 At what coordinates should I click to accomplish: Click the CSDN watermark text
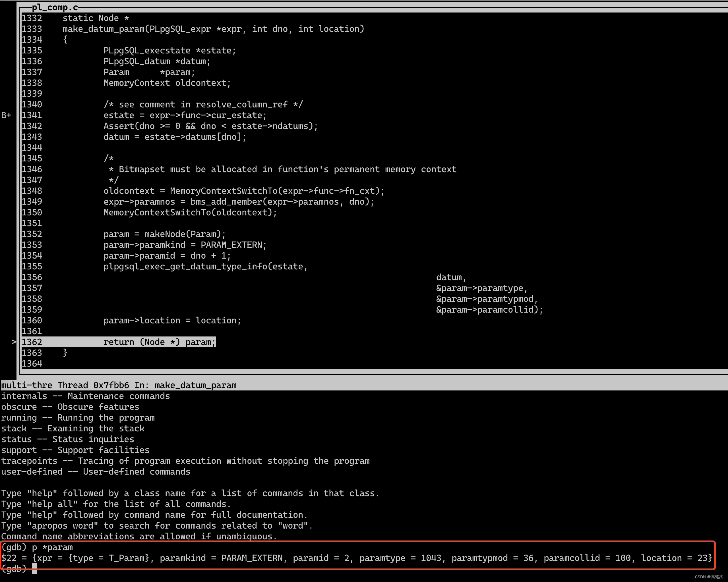click(709, 577)
